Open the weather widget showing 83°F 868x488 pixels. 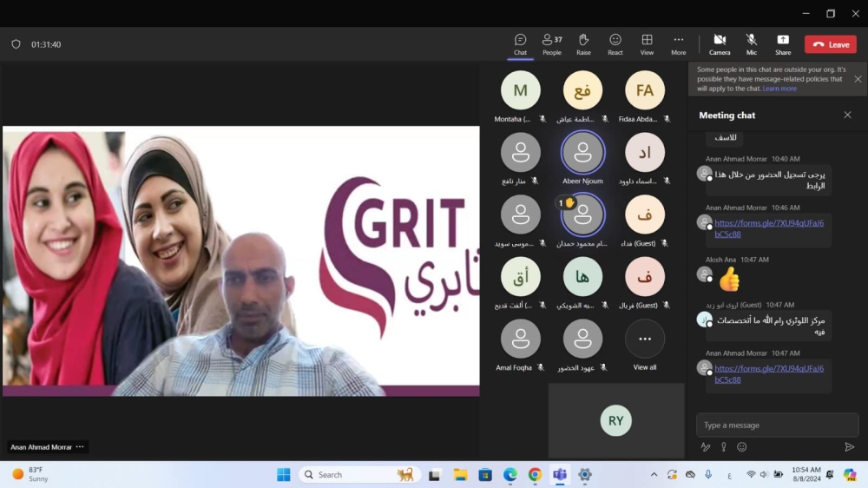click(x=31, y=474)
